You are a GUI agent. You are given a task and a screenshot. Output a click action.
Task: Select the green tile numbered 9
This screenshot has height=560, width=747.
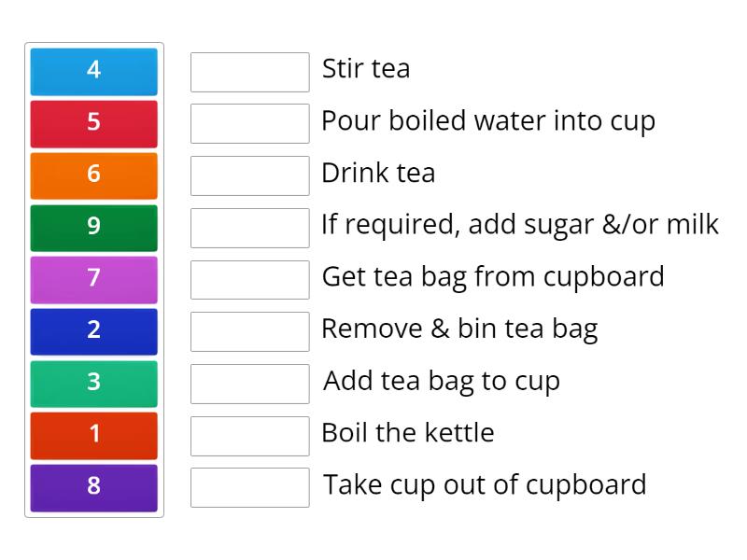(x=93, y=227)
